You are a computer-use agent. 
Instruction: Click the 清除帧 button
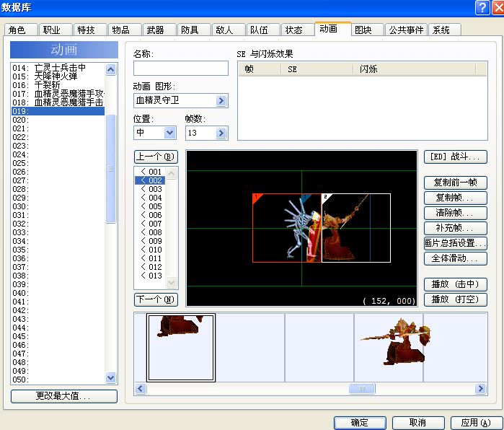click(x=455, y=213)
